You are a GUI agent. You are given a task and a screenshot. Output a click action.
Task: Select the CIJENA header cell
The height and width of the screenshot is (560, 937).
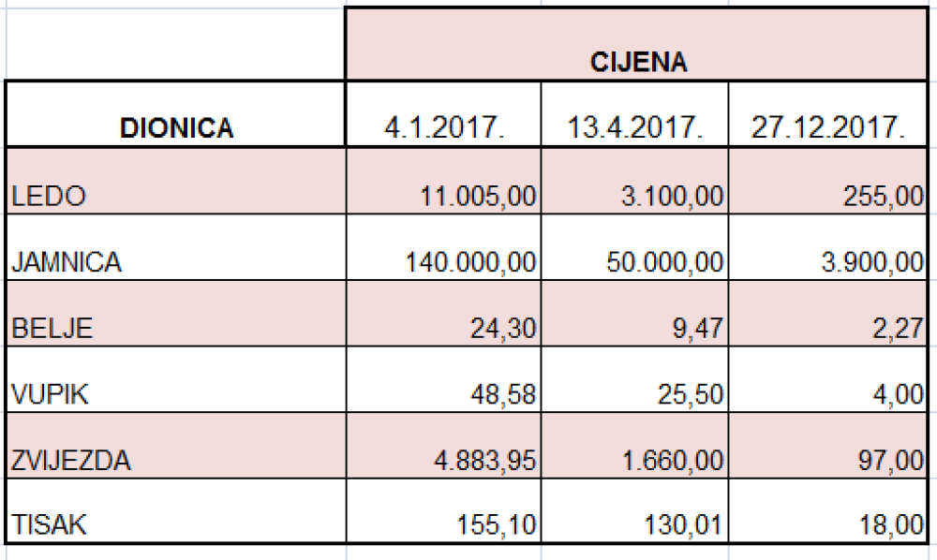(x=636, y=44)
